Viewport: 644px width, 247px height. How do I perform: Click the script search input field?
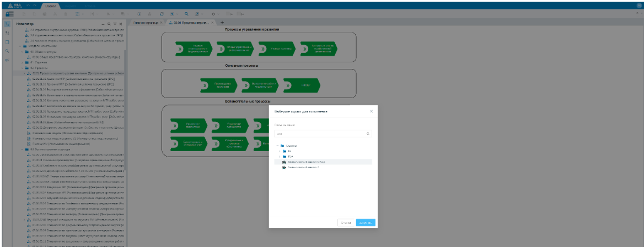tap(320, 134)
